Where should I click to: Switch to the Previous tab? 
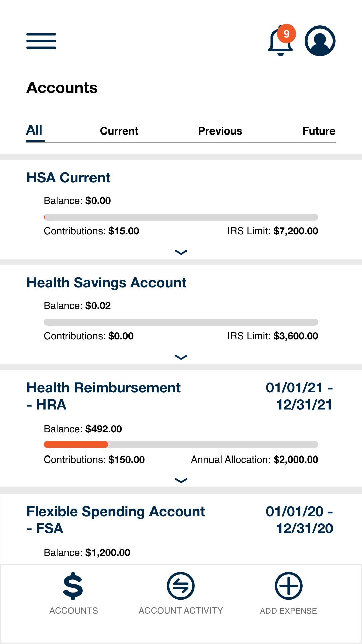point(220,131)
